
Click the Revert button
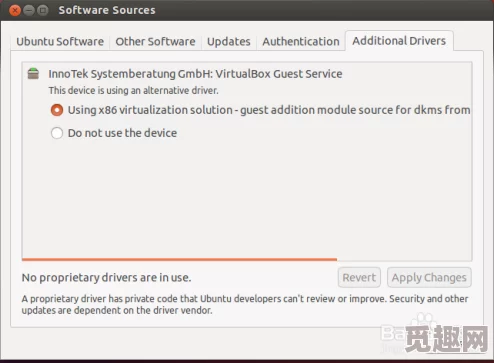359,277
